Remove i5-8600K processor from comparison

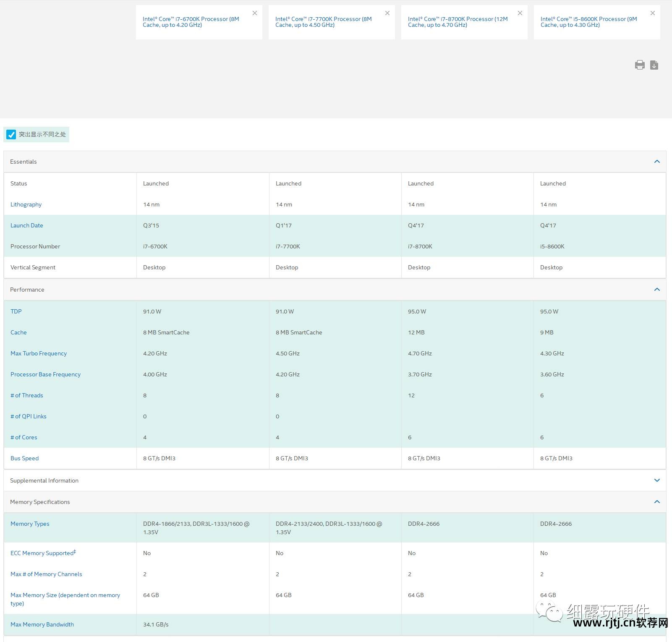pyautogui.click(x=653, y=13)
